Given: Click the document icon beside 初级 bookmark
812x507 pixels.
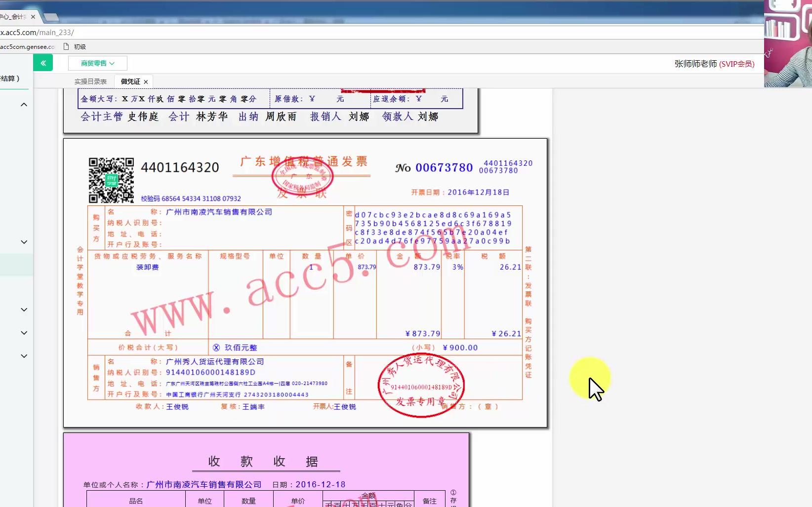Looking at the screenshot, I should tap(65, 46).
